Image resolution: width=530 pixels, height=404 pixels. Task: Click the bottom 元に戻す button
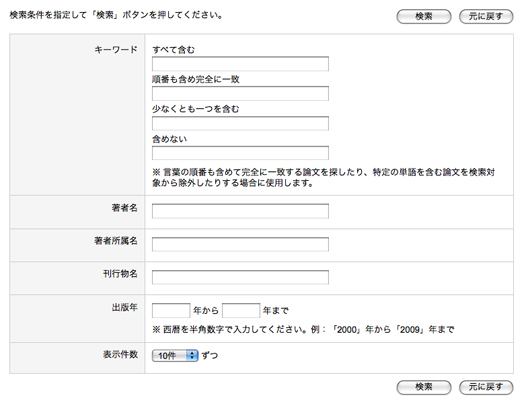click(486, 387)
